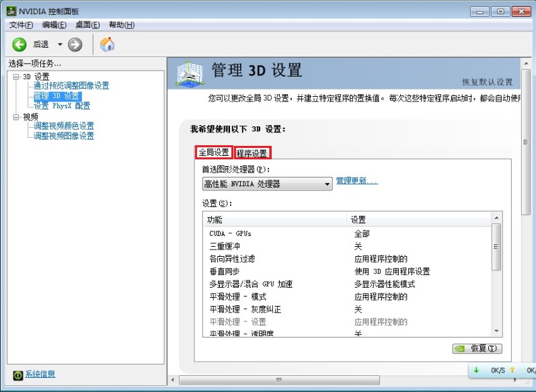
Task: Click the green download speed arrow
Action: tap(476, 370)
